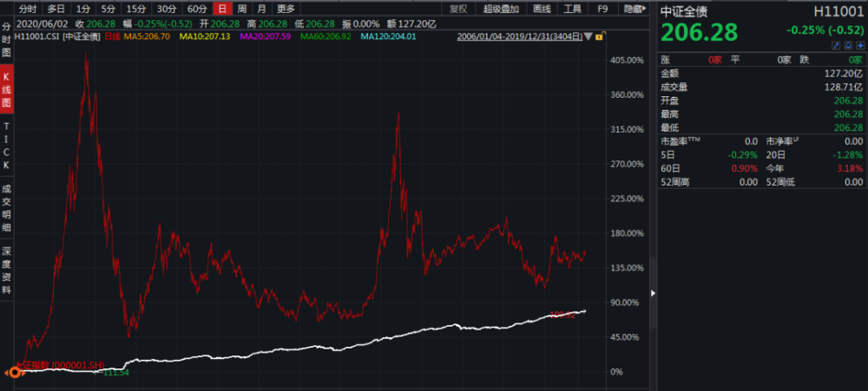Click the pencil edit icon under price change
Screen dimensions: 868x391
click(836, 45)
